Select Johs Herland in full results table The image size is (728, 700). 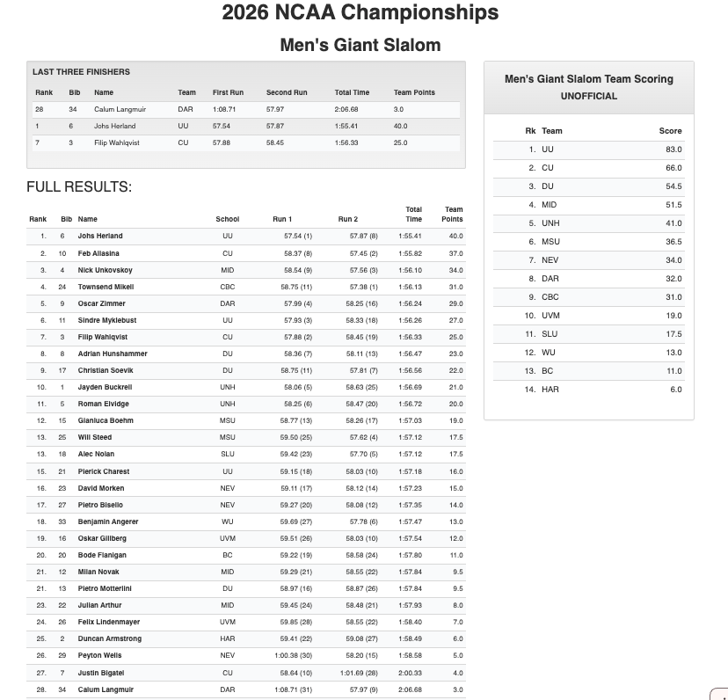(x=100, y=236)
